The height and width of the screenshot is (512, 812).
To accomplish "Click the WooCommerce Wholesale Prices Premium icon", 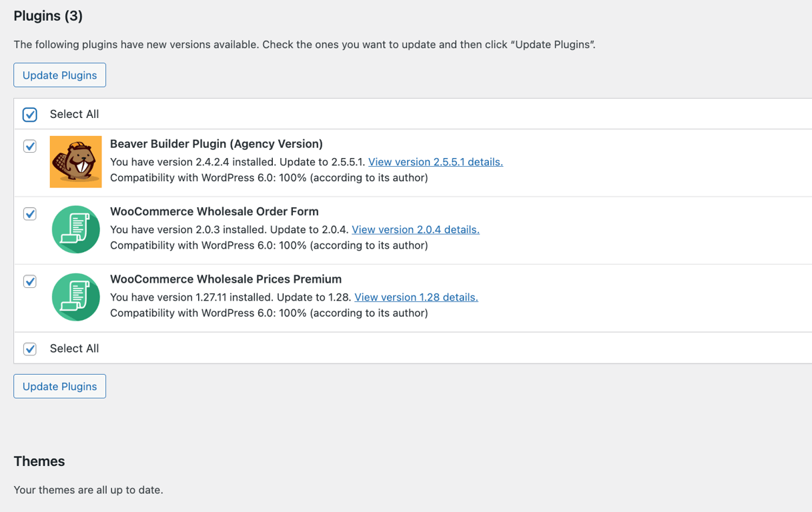I will pyautogui.click(x=75, y=297).
